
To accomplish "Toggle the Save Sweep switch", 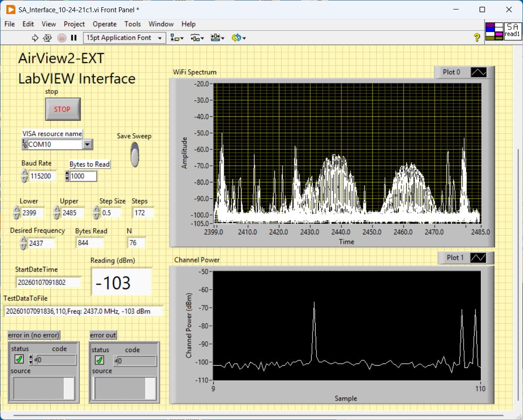I will 134,154.
